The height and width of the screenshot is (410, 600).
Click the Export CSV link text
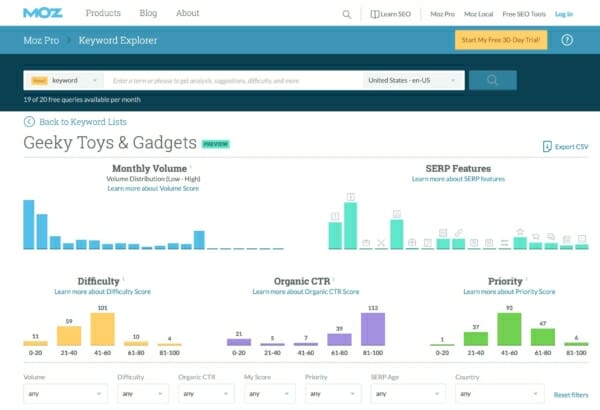(x=571, y=147)
